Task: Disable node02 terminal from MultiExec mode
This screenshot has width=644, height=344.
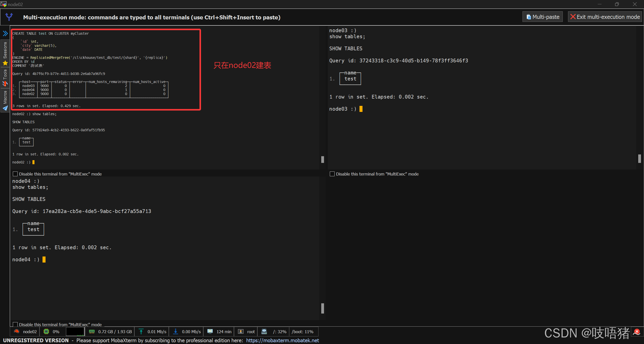Action: click(x=15, y=174)
